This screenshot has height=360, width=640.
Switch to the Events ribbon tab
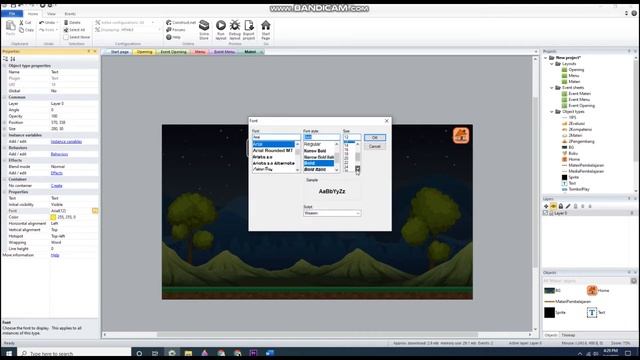70,13
